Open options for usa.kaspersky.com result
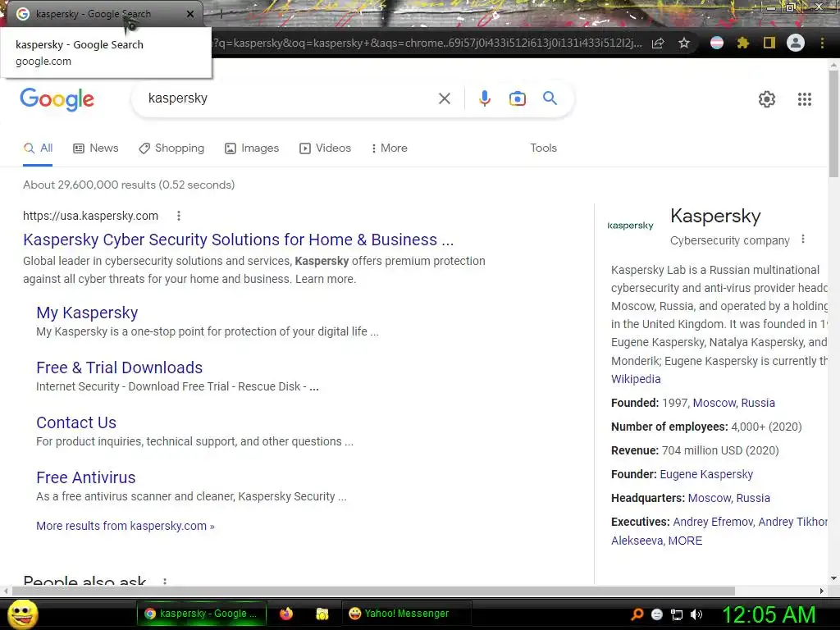840x630 pixels. click(x=179, y=216)
